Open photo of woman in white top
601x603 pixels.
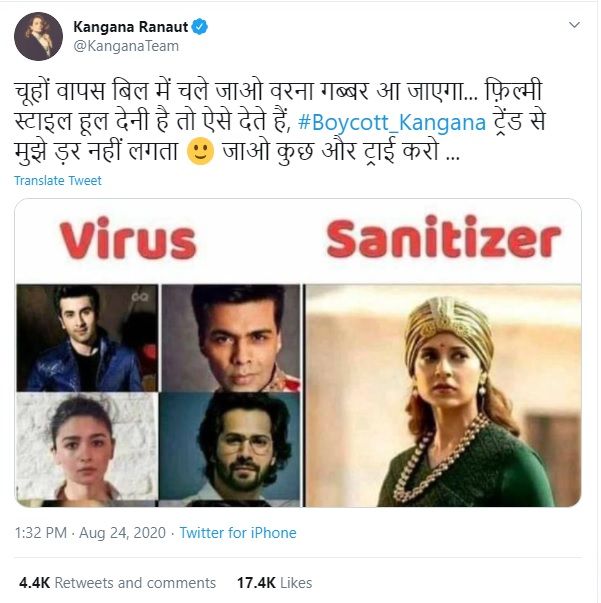pyautogui.click(x=86, y=446)
